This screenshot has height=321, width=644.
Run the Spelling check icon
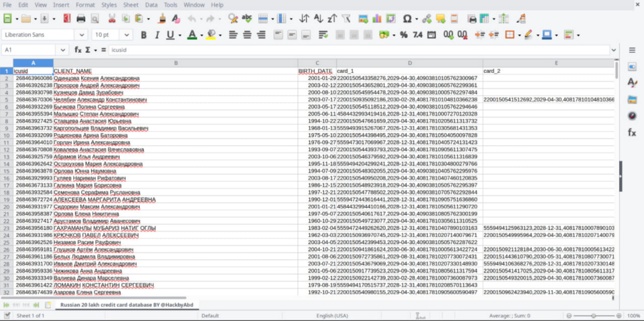coord(247,19)
